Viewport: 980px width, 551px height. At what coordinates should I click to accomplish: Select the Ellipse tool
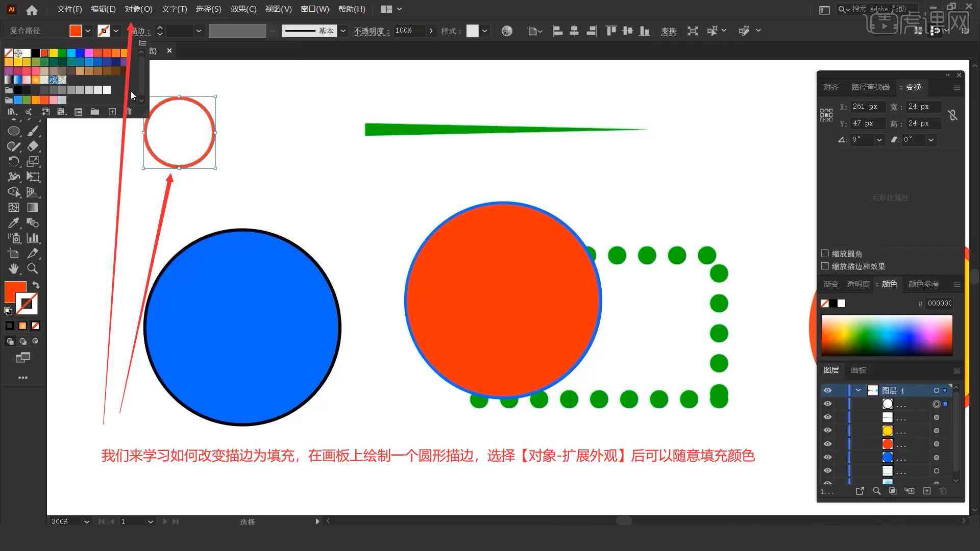tap(14, 131)
